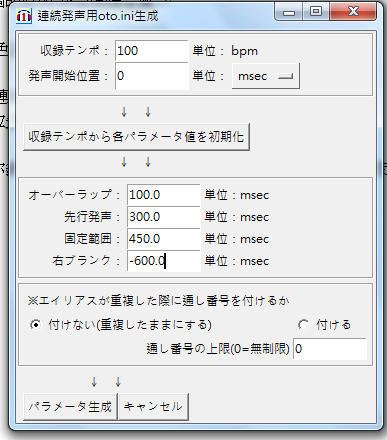This screenshot has width=387, height=440.
Task: Click the オーバーラップ value field
Action: click(164, 195)
